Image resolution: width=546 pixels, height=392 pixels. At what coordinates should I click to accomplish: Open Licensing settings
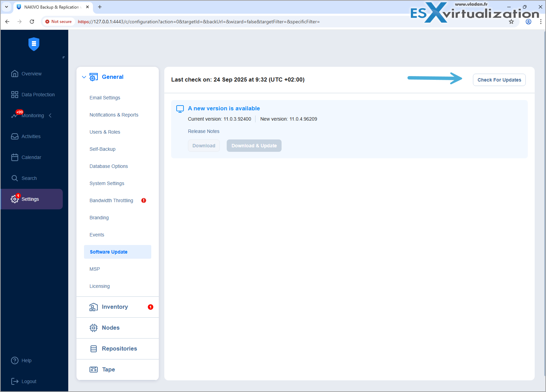point(100,286)
